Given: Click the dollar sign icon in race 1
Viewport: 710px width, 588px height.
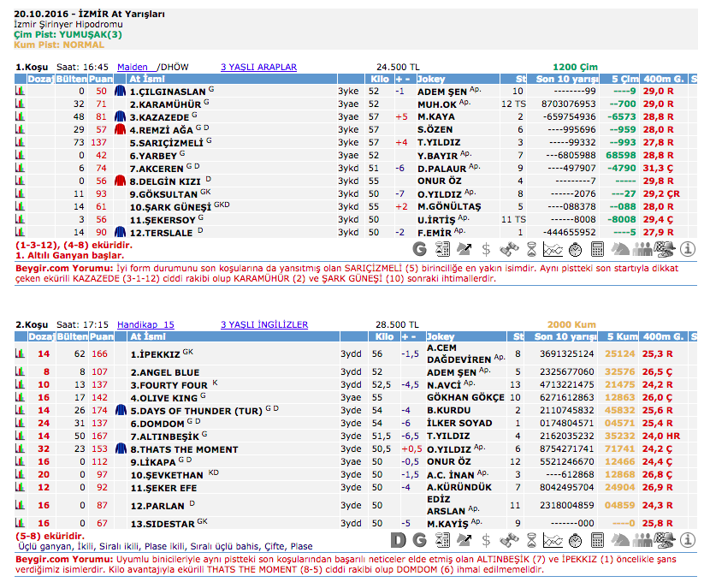Looking at the screenshot, I should [486, 250].
